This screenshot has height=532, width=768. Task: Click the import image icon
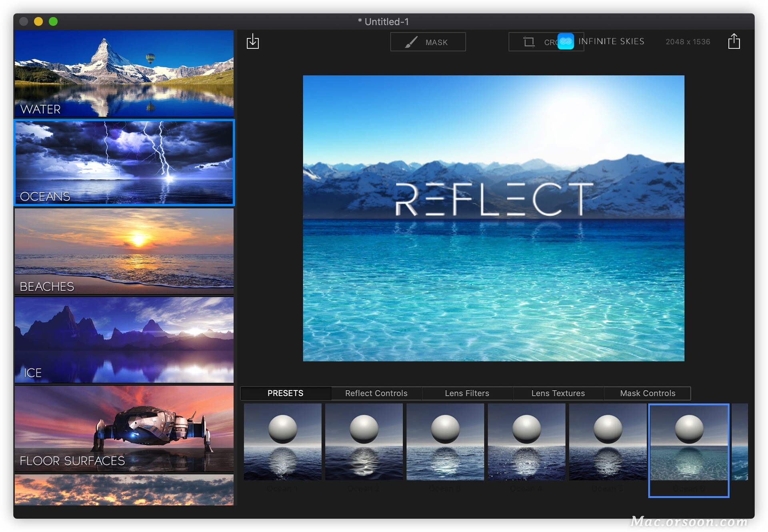[252, 42]
